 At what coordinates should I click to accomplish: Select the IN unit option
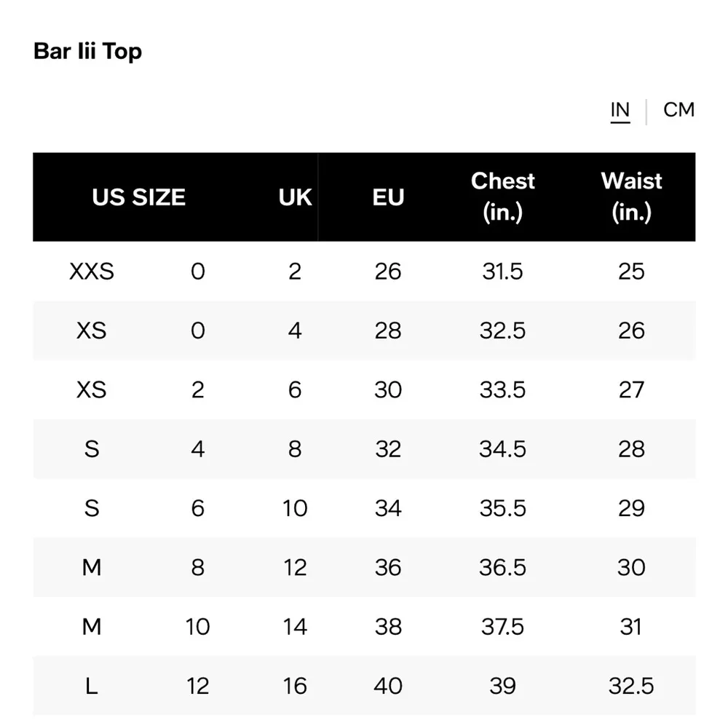click(620, 110)
